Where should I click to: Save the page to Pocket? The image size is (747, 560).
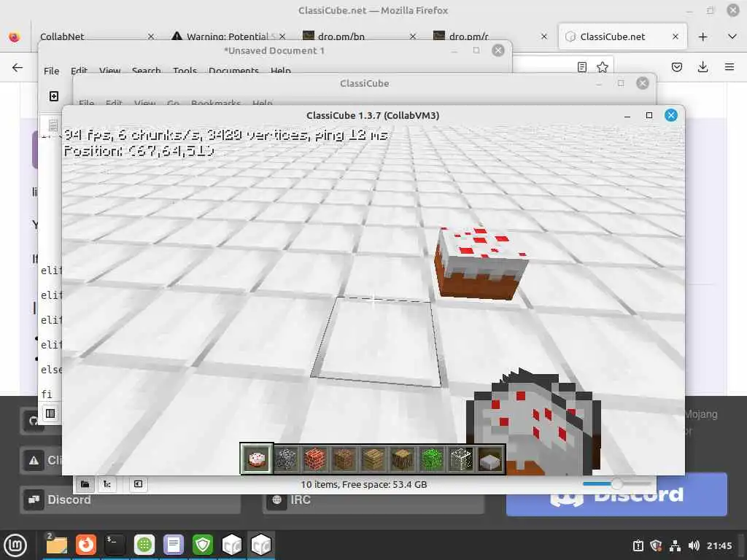[676, 67]
